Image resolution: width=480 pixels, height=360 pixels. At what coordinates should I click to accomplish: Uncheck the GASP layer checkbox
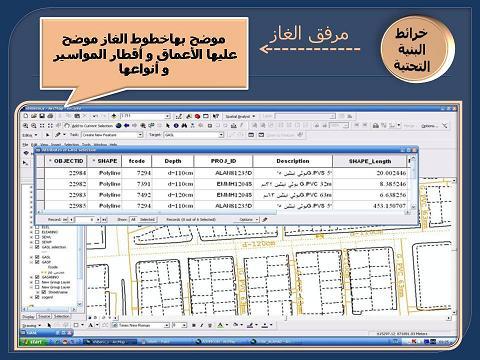pos(37,262)
